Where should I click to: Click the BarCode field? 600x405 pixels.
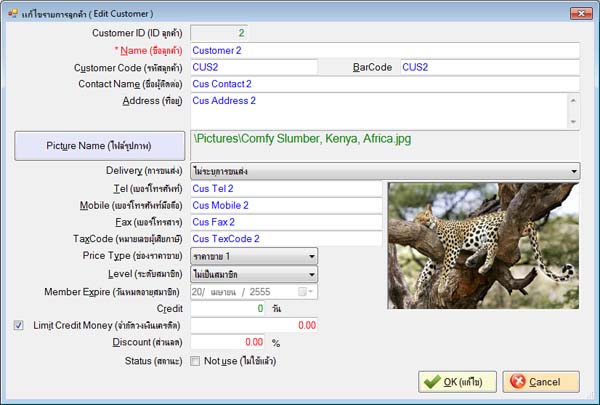pyautogui.click(x=490, y=67)
